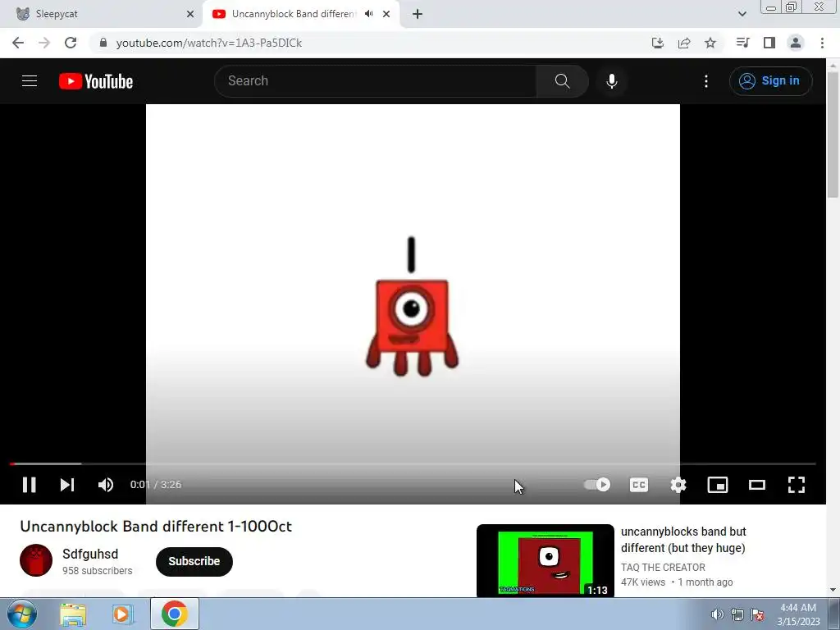Expand the tab search dropdown arrow
Image resolution: width=840 pixels, height=630 pixels.
[x=742, y=14]
